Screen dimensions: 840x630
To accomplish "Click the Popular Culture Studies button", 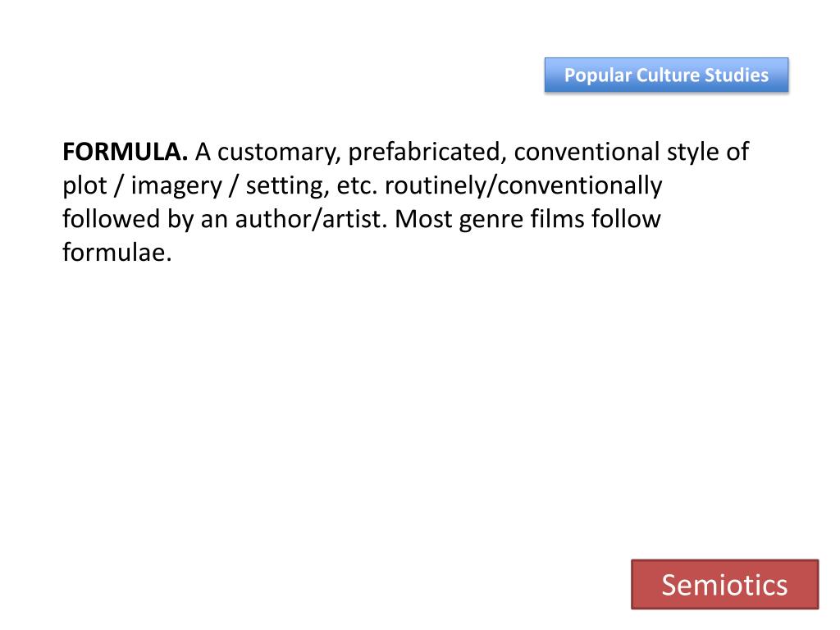I will click(666, 75).
